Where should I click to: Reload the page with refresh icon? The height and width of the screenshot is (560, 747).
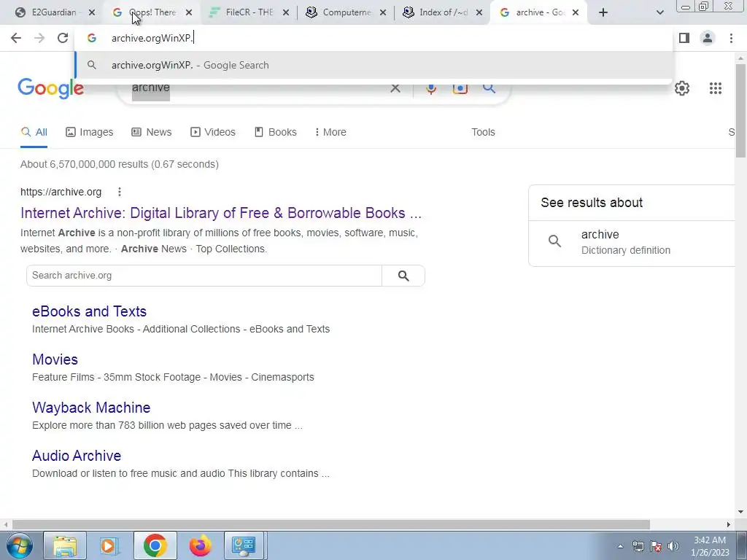63,38
